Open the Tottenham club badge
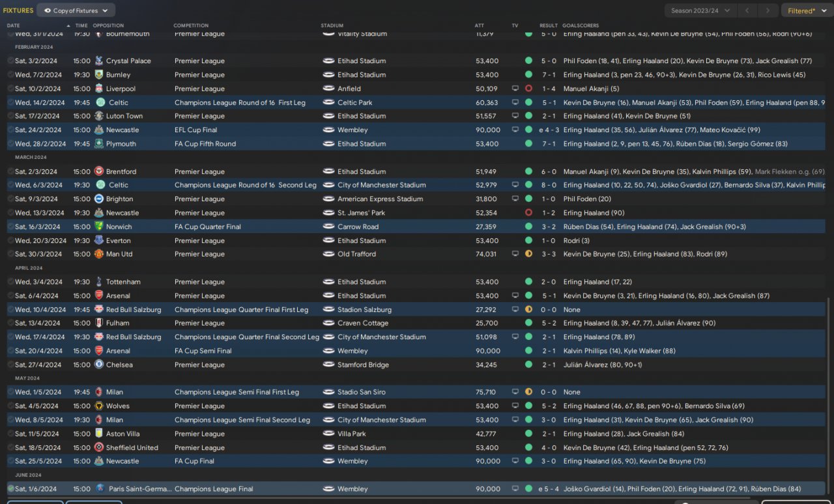The height and width of the screenshot is (504, 834). coord(99,282)
